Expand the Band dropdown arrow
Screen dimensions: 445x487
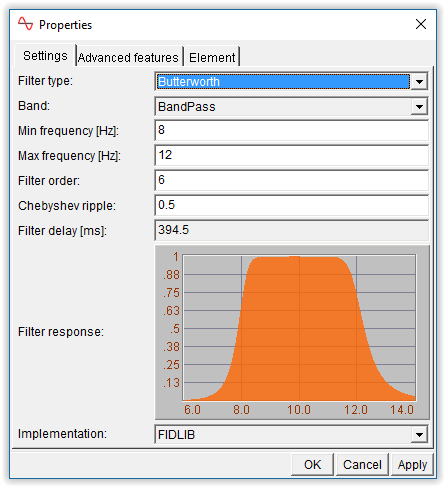tap(419, 107)
